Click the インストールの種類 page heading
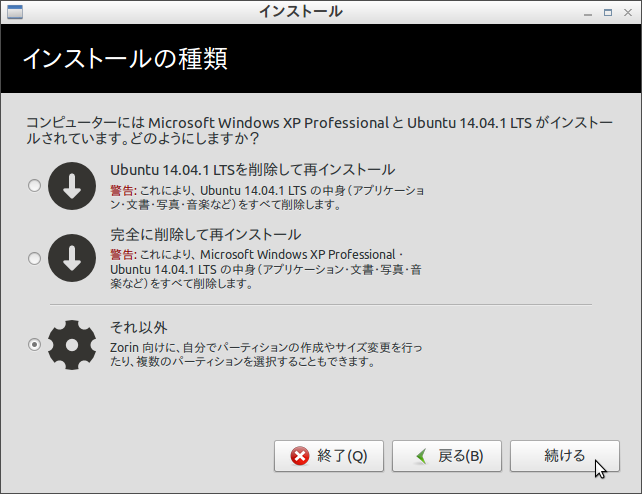This screenshot has height=494, width=642. 125,59
